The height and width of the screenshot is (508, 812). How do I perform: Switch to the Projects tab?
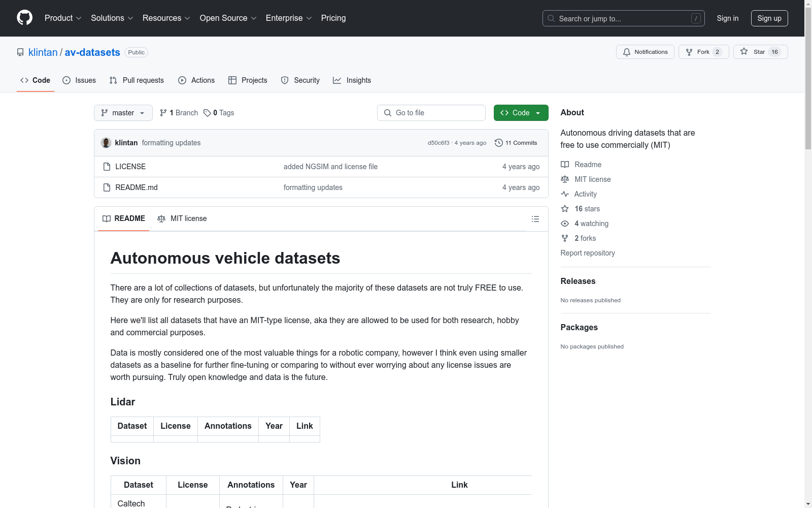(248, 80)
